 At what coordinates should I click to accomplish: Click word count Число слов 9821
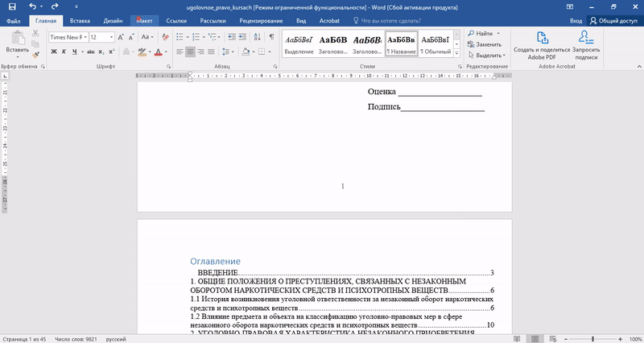coord(76,339)
